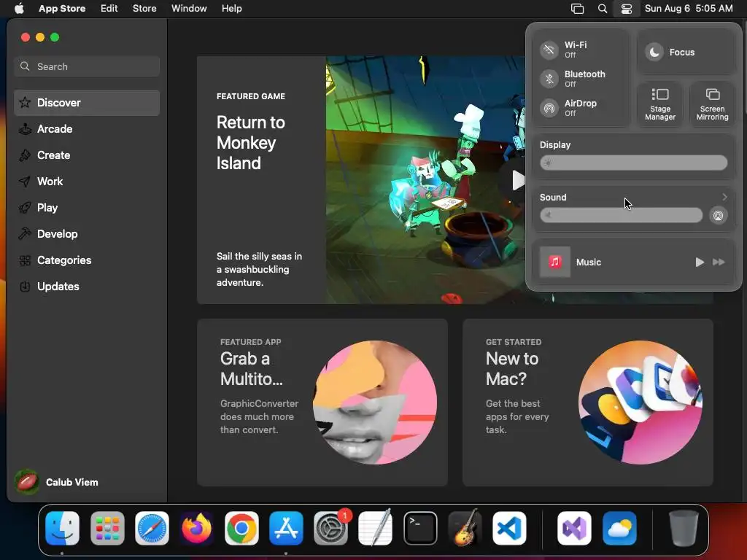Image resolution: width=747 pixels, height=560 pixels.
Task: Open Music app artwork icon
Action: [x=554, y=262]
